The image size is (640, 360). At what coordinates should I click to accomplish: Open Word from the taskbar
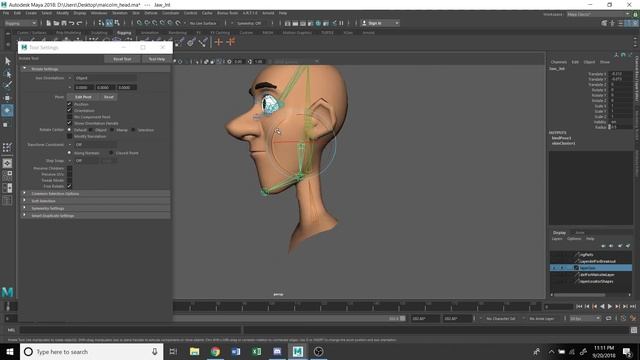(236, 351)
